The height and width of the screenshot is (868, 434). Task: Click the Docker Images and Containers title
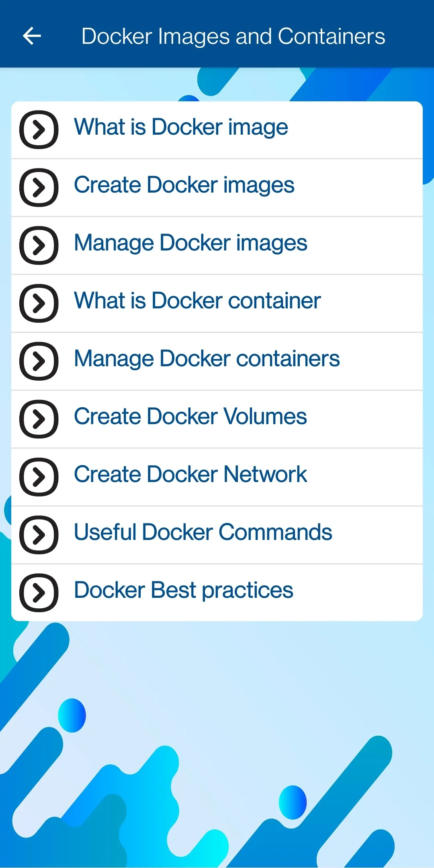click(233, 37)
